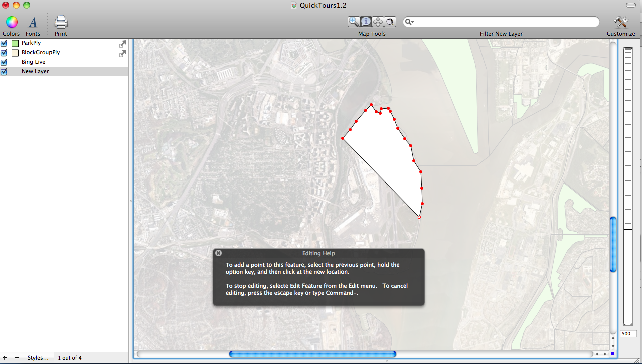Toggle ParkPly layer visibility checkbox
The image size is (642, 364).
(4, 43)
